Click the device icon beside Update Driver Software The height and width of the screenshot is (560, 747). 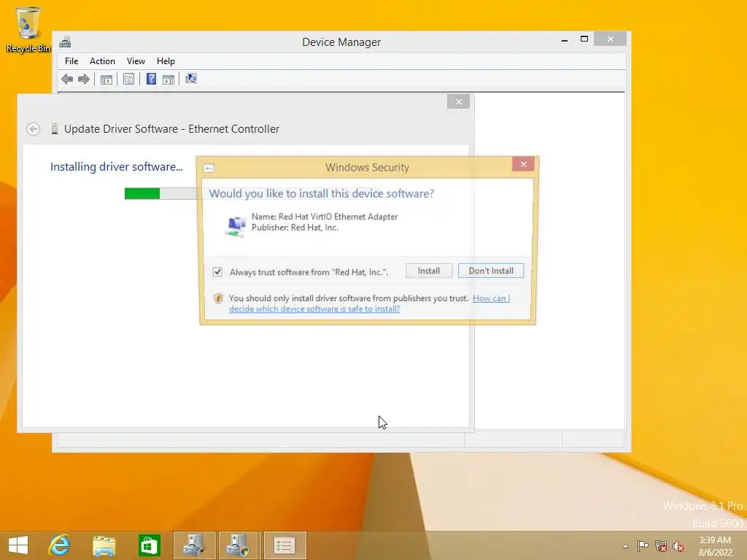pos(54,129)
